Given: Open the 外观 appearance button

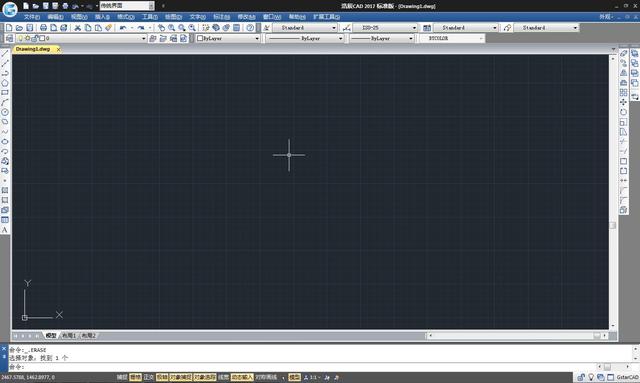Looking at the screenshot, I should click(606, 17).
